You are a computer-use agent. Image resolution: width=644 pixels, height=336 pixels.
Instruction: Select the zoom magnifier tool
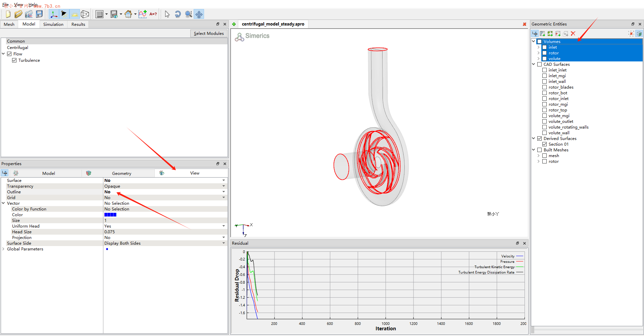(188, 14)
